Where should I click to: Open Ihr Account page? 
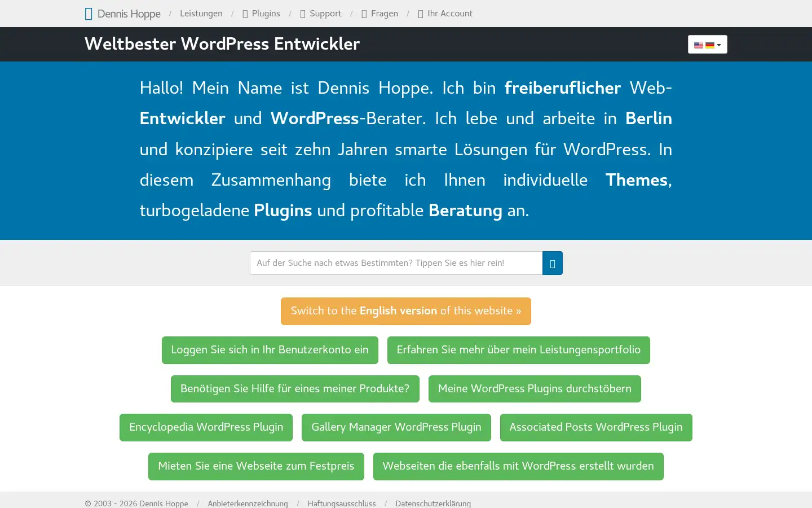450,14
